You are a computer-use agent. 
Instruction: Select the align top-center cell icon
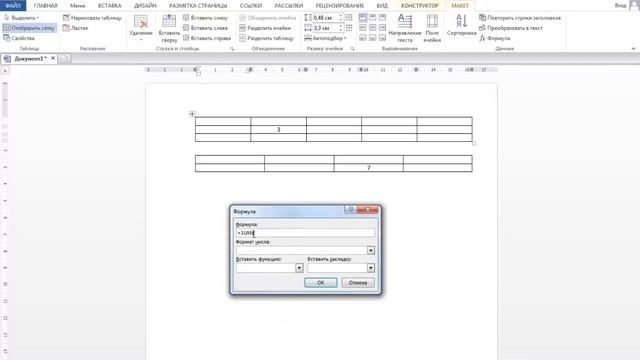point(373,18)
